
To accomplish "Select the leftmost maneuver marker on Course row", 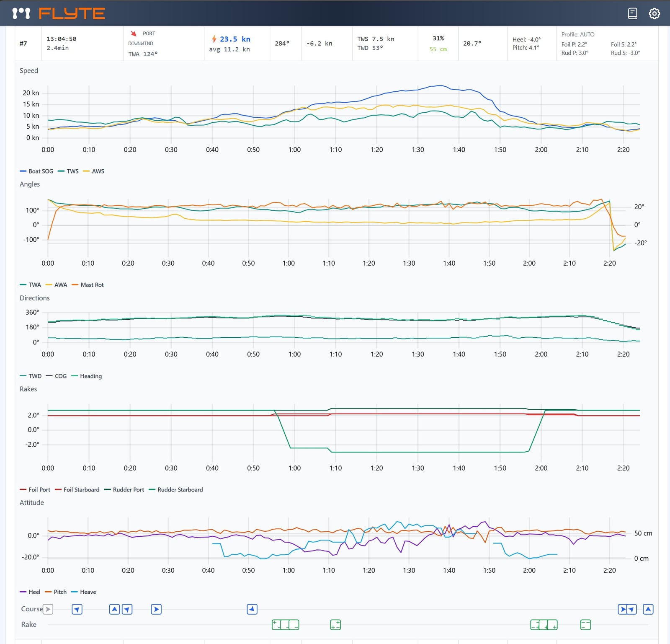I will 48,609.
